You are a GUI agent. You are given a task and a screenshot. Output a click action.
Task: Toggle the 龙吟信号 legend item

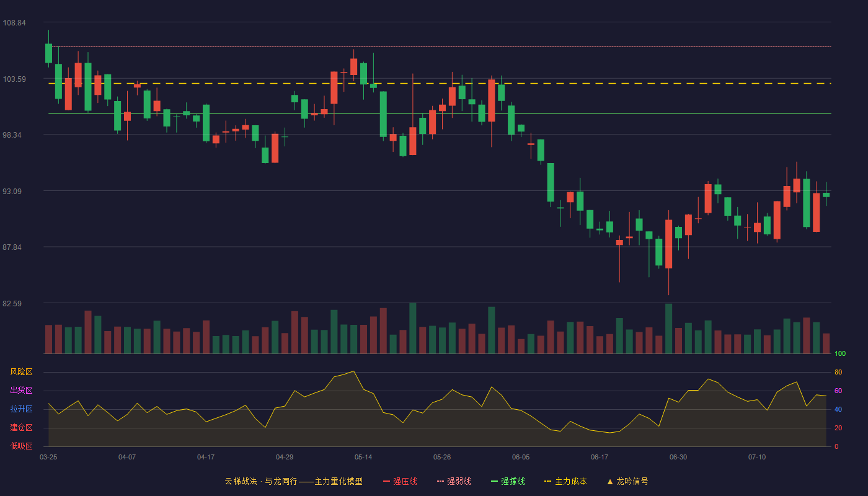point(627,481)
